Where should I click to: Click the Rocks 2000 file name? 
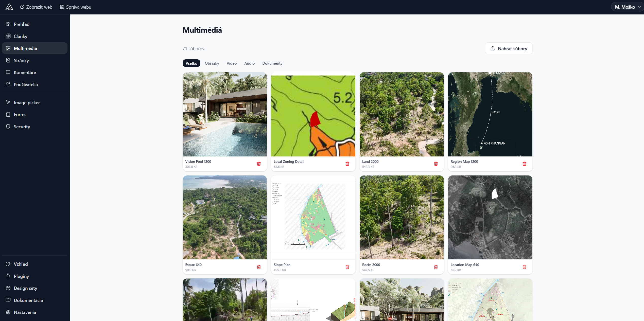(x=371, y=265)
